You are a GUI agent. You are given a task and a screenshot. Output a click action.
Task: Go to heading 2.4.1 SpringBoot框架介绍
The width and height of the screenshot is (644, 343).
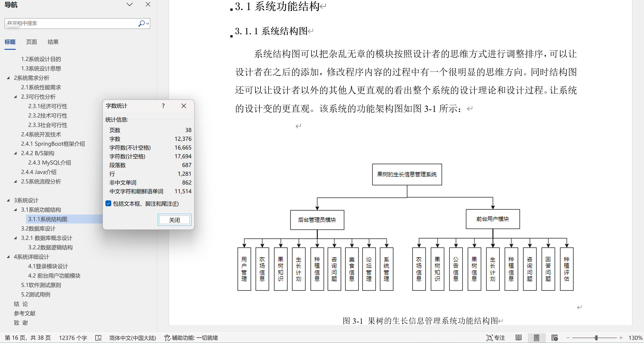click(x=53, y=144)
